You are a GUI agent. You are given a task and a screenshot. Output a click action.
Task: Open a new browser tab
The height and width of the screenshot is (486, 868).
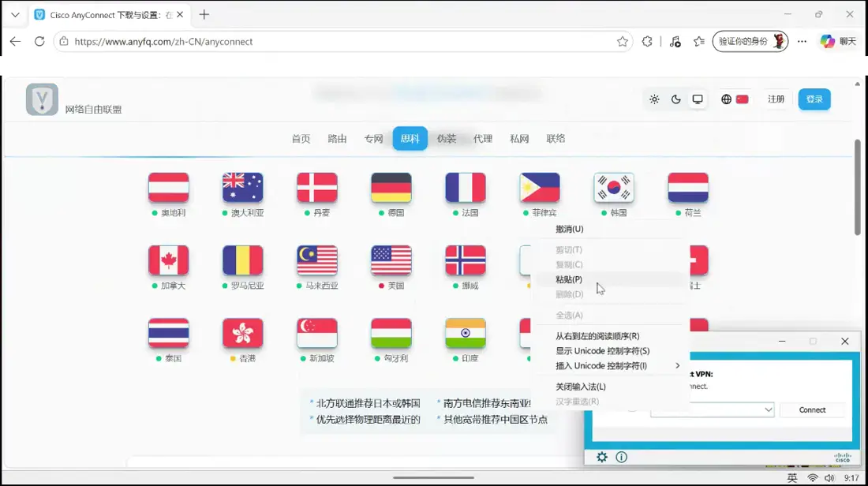(x=204, y=15)
